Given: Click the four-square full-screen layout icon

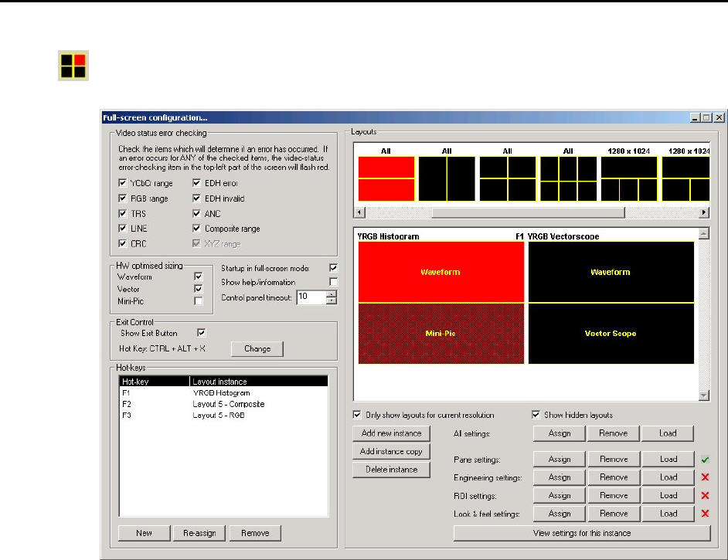Looking at the screenshot, I should (x=73, y=66).
